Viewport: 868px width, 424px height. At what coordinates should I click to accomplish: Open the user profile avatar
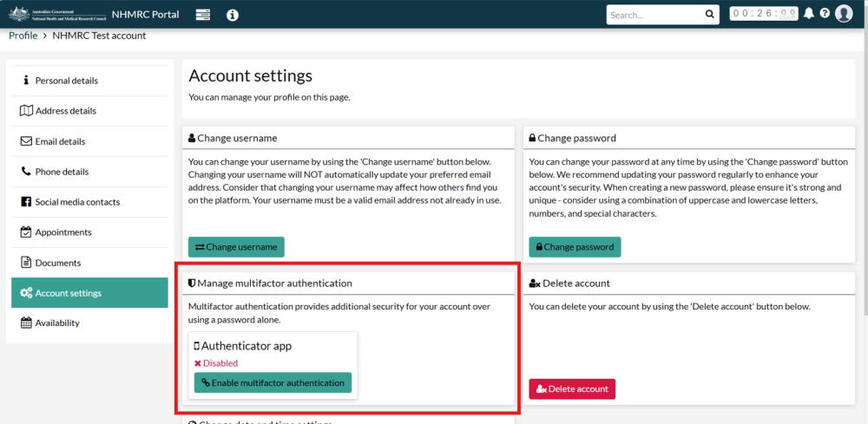coord(844,14)
